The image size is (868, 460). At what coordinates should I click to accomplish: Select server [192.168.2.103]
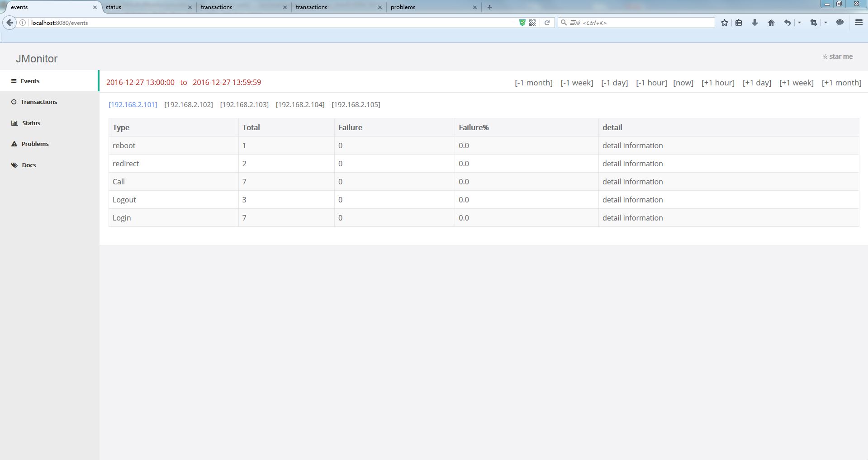[x=244, y=104]
